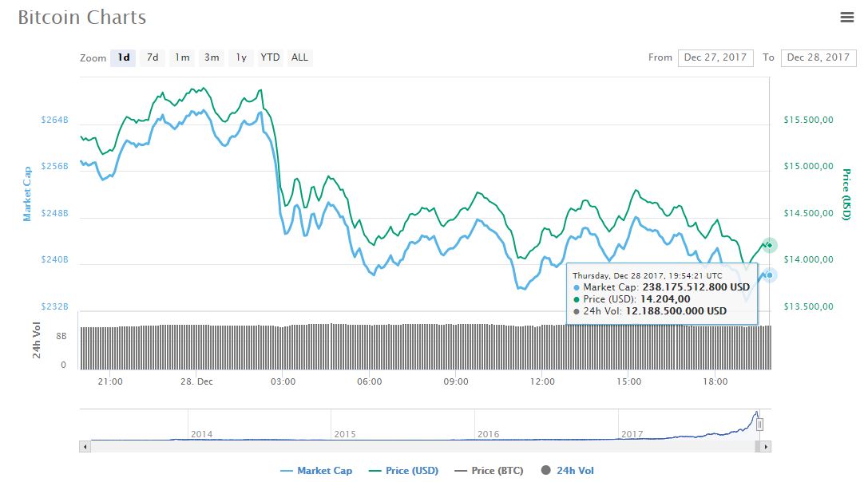Screen dimensions: 868x482
Task: Select the 1y zoom range
Action: tap(241, 57)
